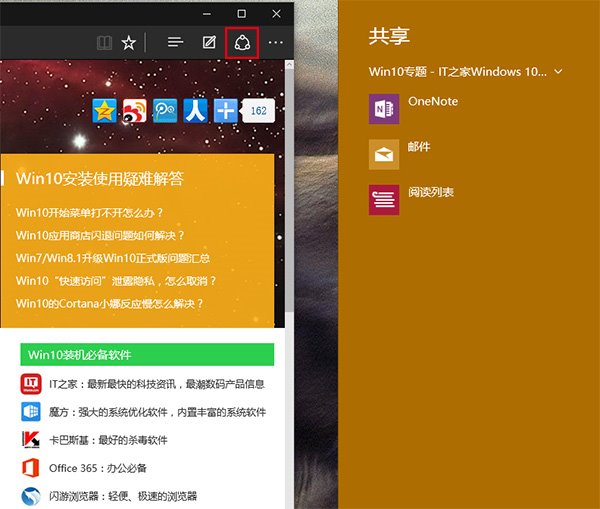This screenshot has width=600, height=509.
Task: Close the Edge window
Action: point(276,14)
